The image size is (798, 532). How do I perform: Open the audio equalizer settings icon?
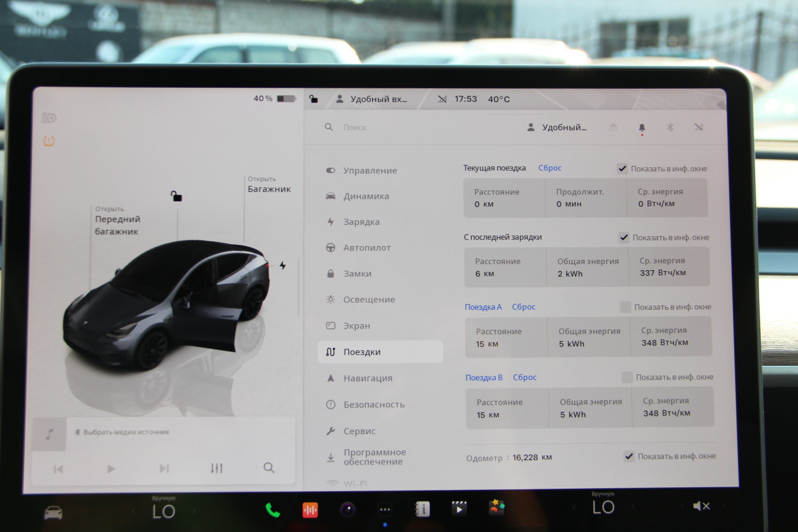(217, 468)
